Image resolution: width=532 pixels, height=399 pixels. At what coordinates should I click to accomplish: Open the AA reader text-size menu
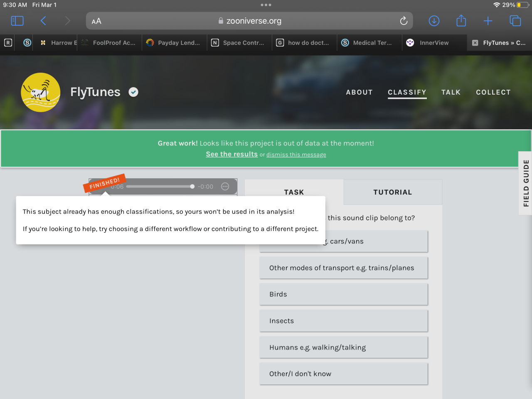point(96,21)
